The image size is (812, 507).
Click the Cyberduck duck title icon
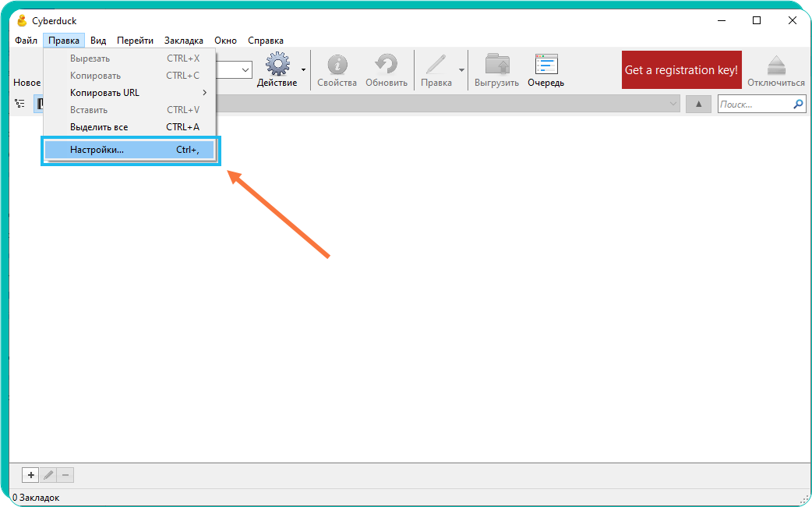[22, 21]
